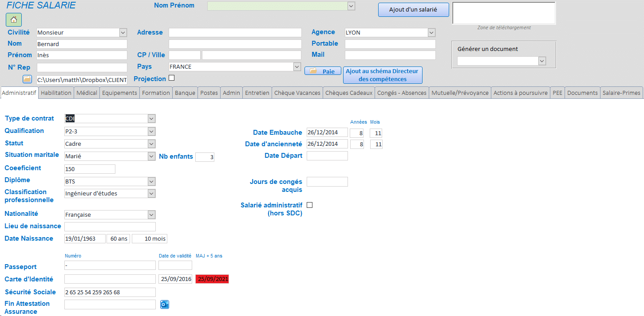Enable Salarié administratif (hors SDC) checkbox
644x316 pixels.
[310, 205]
